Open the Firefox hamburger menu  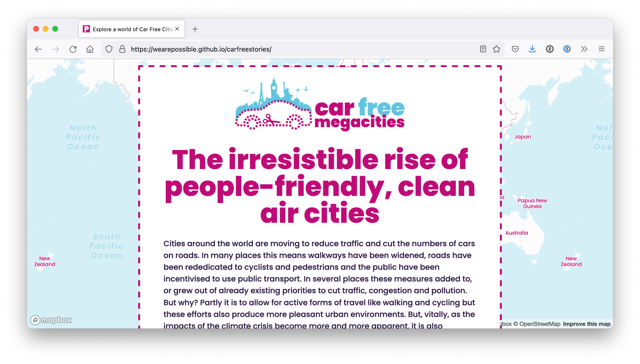[601, 49]
